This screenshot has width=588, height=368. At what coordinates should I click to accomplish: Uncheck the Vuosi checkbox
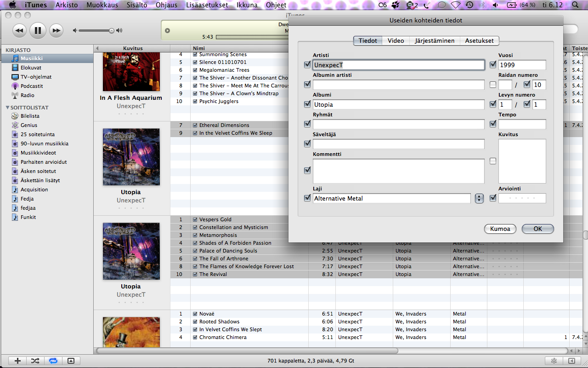click(x=493, y=65)
